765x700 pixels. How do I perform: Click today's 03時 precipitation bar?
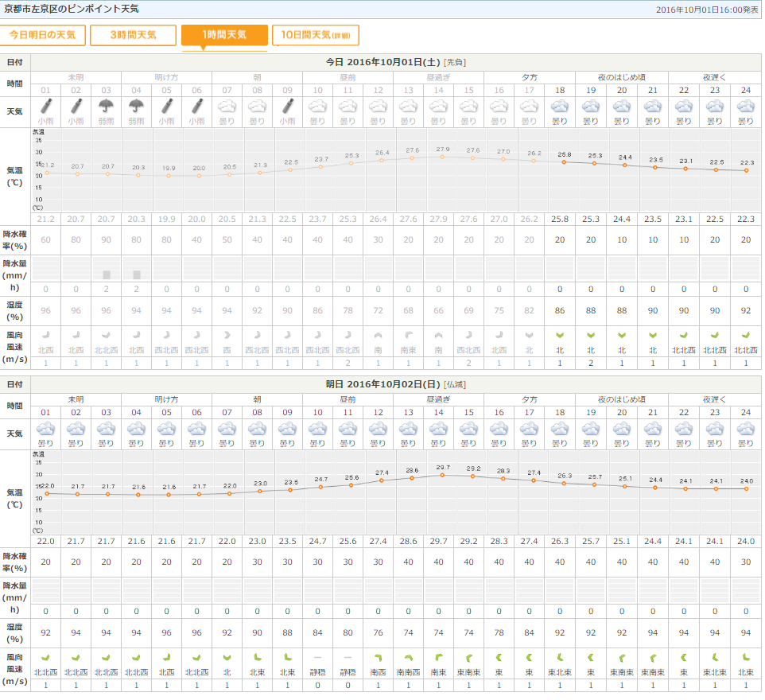point(107,274)
